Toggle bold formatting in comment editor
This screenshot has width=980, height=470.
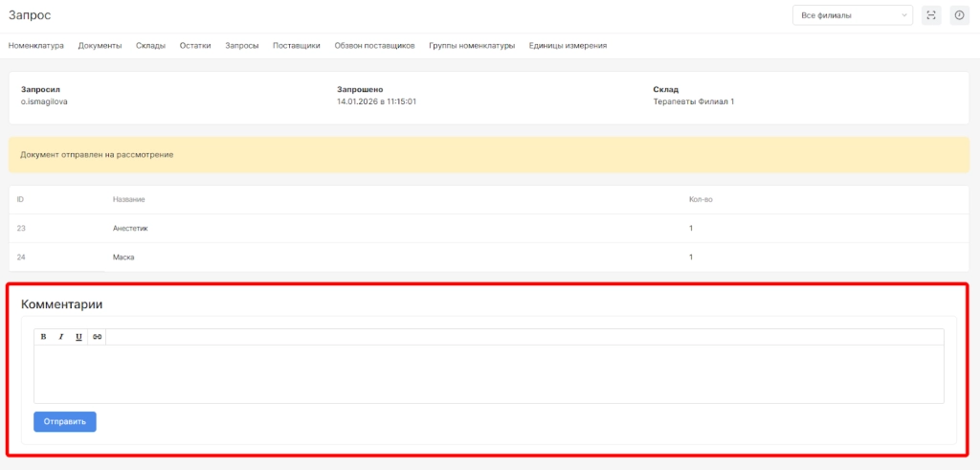click(43, 337)
